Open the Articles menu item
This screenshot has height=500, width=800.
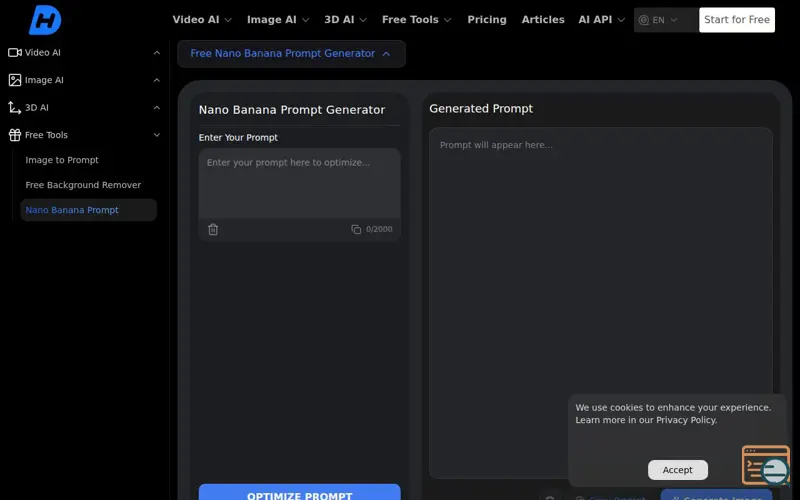coord(543,20)
